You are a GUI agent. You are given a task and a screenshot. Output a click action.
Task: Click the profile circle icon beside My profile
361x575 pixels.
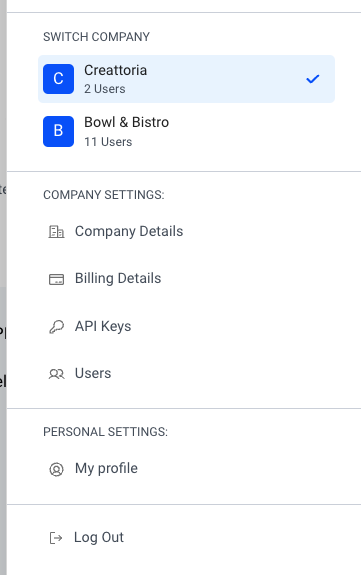[56, 469]
